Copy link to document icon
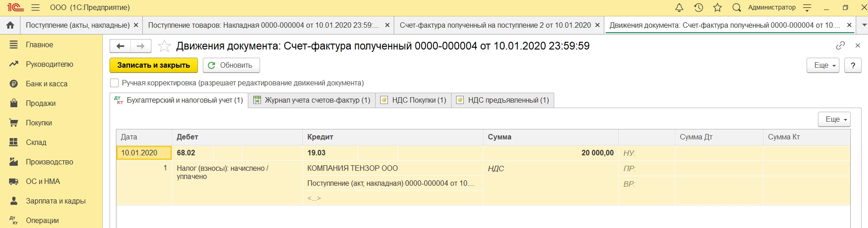This screenshot has height=228, width=868. tap(840, 45)
